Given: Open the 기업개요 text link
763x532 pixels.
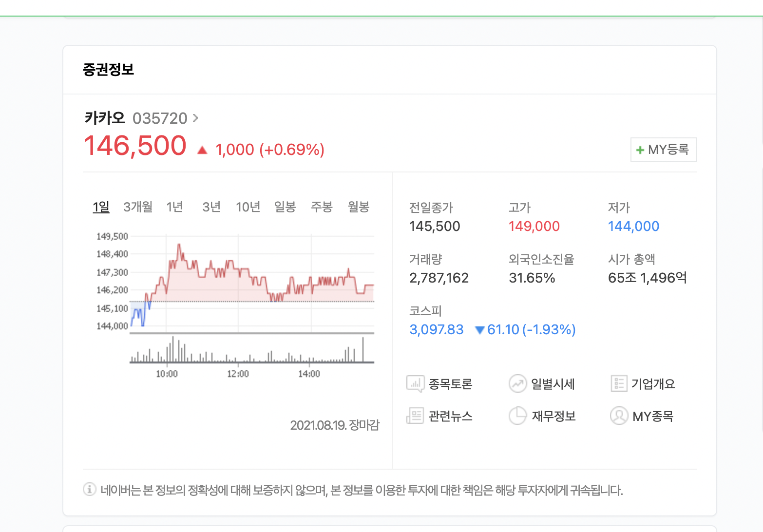Looking at the screenshot, I should pos(653,384).
